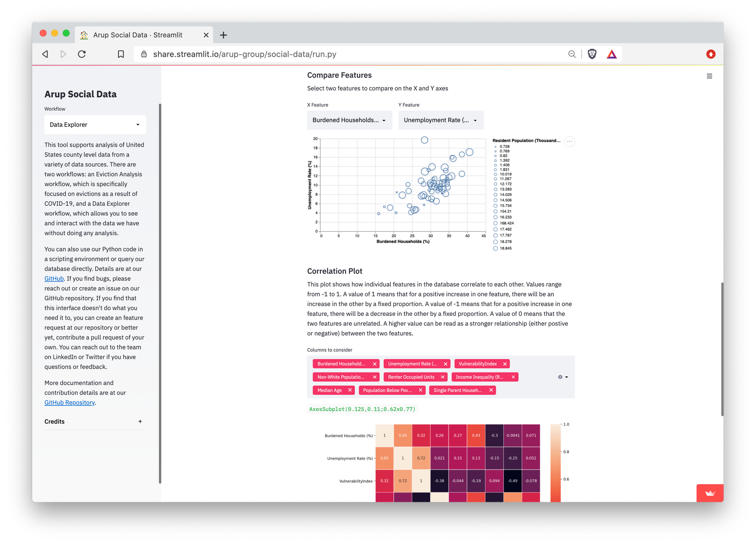756x545 pixels.
Task: Open Y Feature dropdown
Action: coord(441,120)
